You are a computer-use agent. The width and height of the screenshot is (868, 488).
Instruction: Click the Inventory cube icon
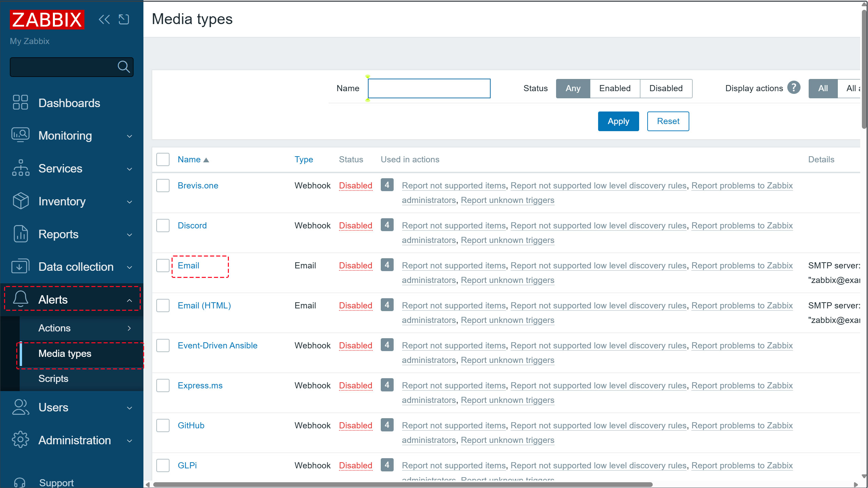coord(20,201)
